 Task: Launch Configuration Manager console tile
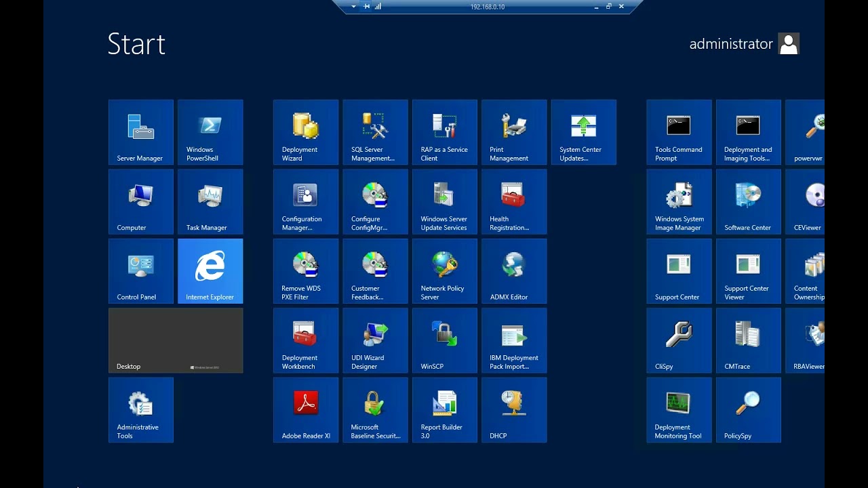pyautogui.click(x=306, y=202)
